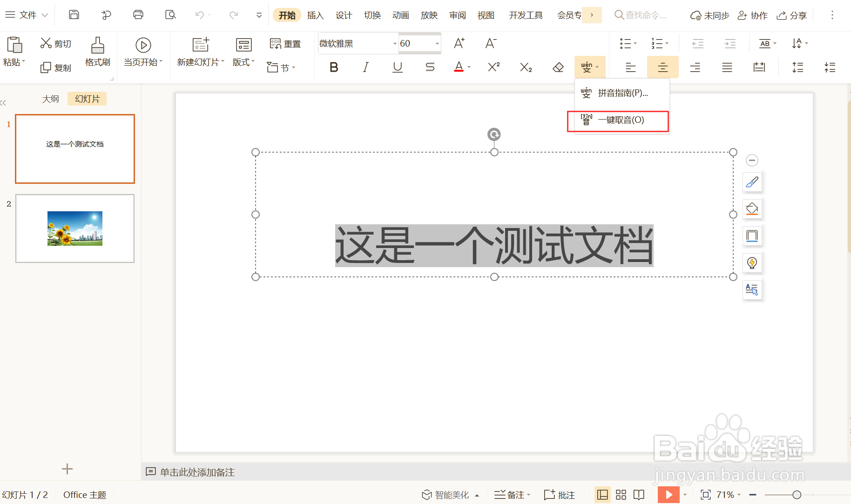851x504 pixels.
Task: Justify text alignment
Action: click(727, 67)
